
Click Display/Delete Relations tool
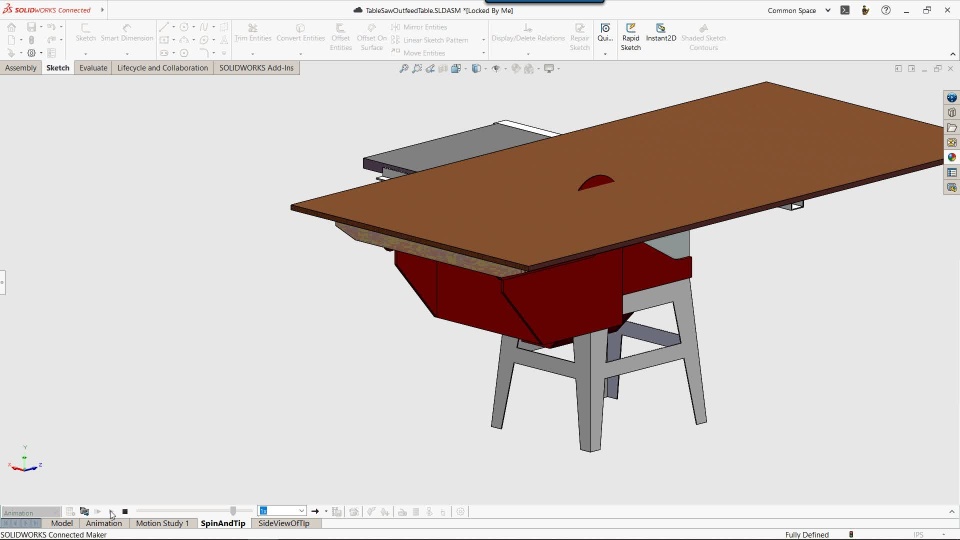(x=528, y=32)
